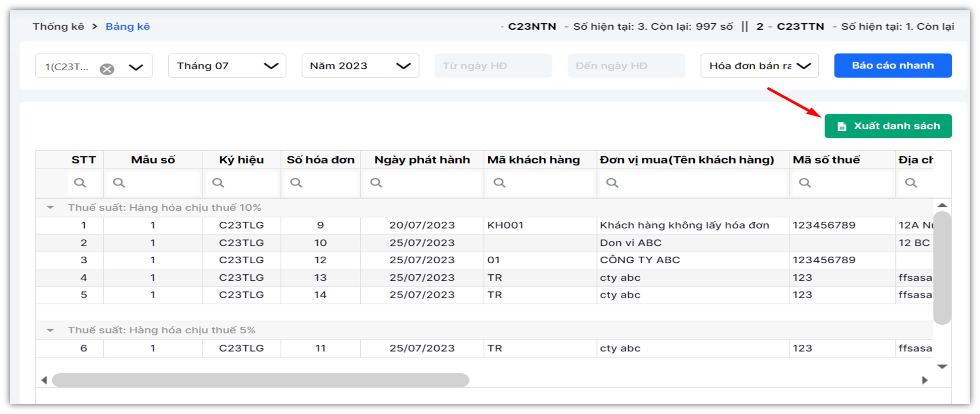Focus the Từ ngày HĐ date field
Screen dimensions: 980x414
pyautogui.click(x=493, y=66)
